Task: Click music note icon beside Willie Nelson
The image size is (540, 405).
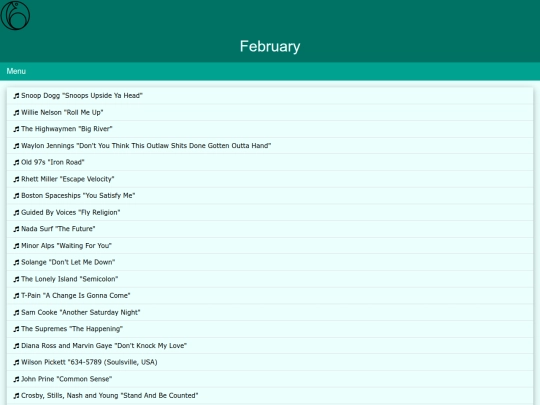Action: click(x=16, y=113)
